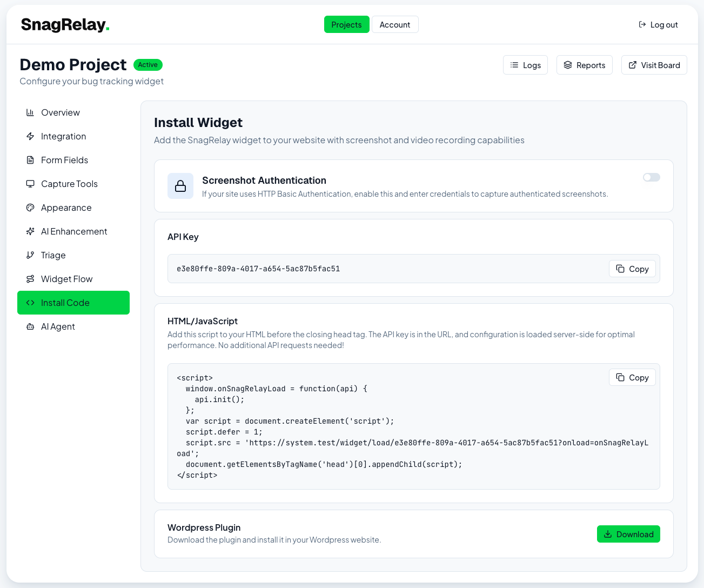Click the AI Enhancement sparkle icon
This screenshot has height=588, width=704.
click(30, 231)
